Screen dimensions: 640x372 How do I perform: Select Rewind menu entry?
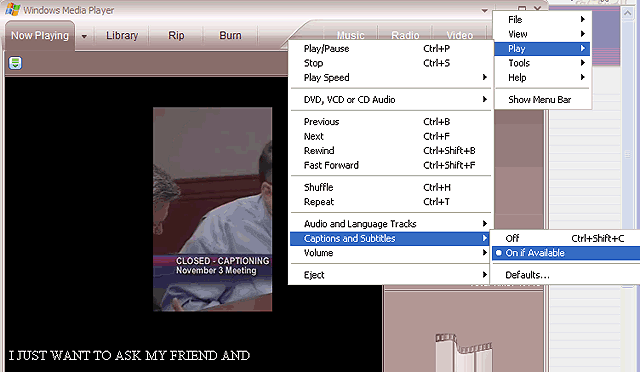click(x=390, y=151)
